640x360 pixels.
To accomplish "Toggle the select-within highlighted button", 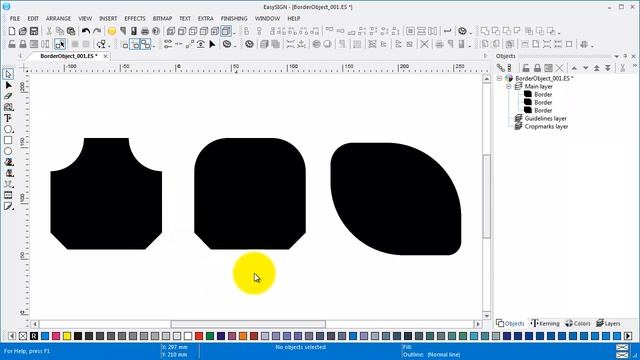I will pyautogui.click(x=60, y=44).
